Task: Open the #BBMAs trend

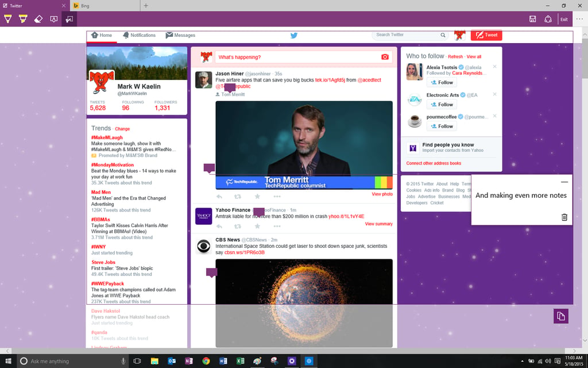Action: coord(100,220)
